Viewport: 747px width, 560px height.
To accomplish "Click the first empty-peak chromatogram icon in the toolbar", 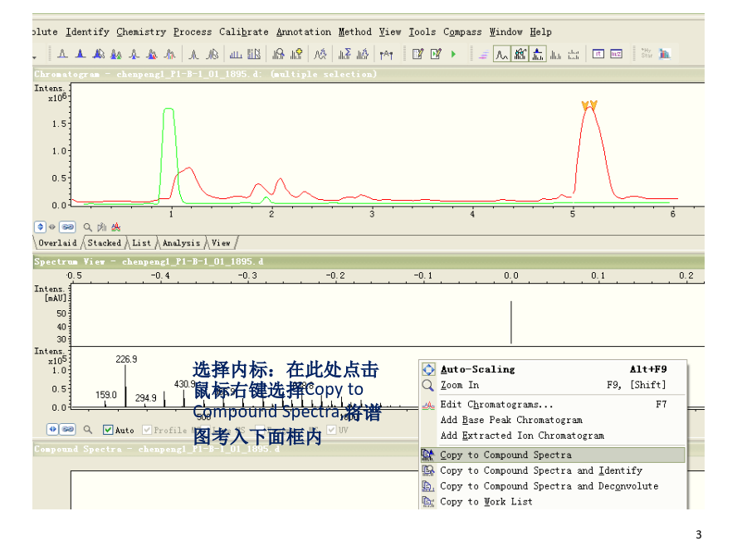I will pyautogui.click(x=62, y=54).
